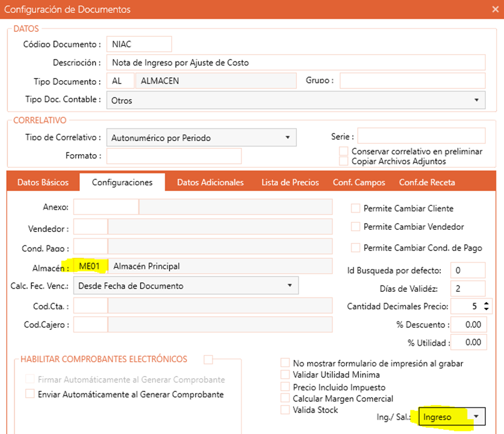This screenshot has width=504, height=434.
Task: Click the Almacén code field with ME01
Action: (x=91, y=266)
